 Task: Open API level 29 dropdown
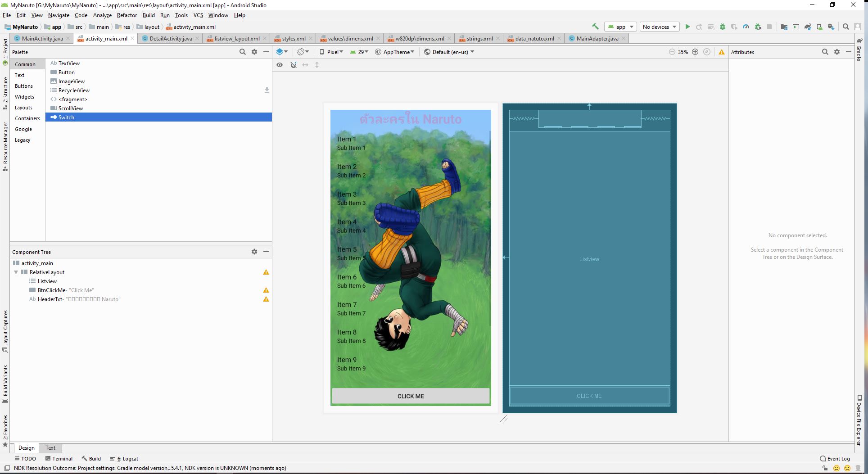(359, 52)
